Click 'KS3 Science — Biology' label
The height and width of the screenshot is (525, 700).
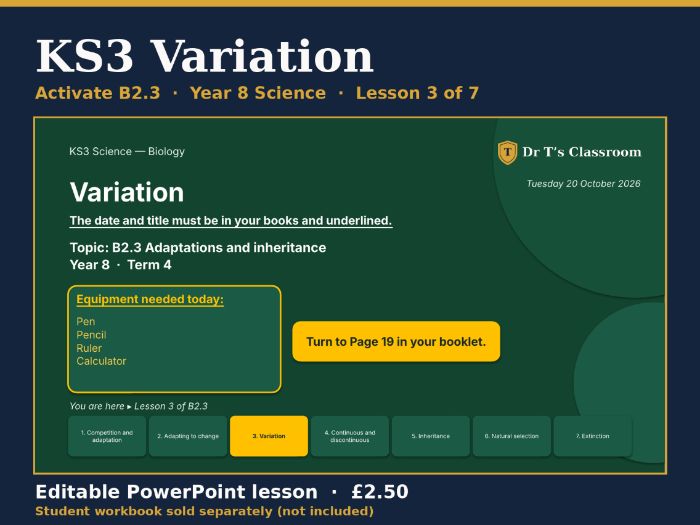click(x=127, y=151)
